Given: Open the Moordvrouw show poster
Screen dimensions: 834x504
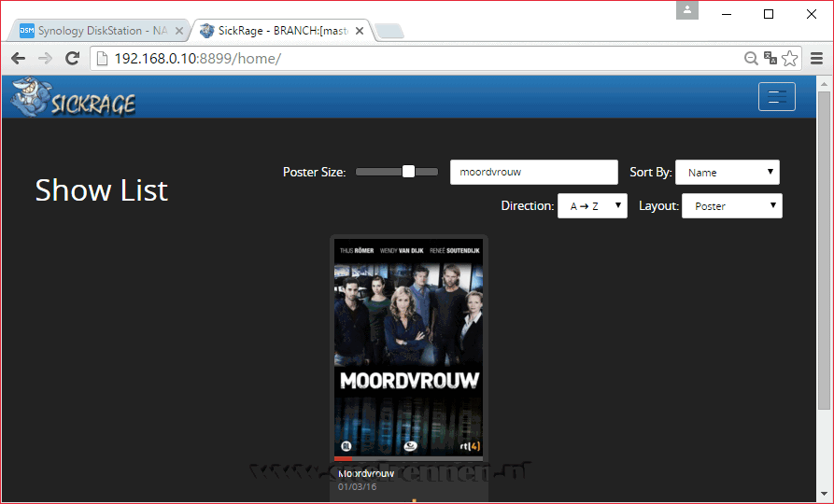Looking at the screenshot, I should pos(408,347).
